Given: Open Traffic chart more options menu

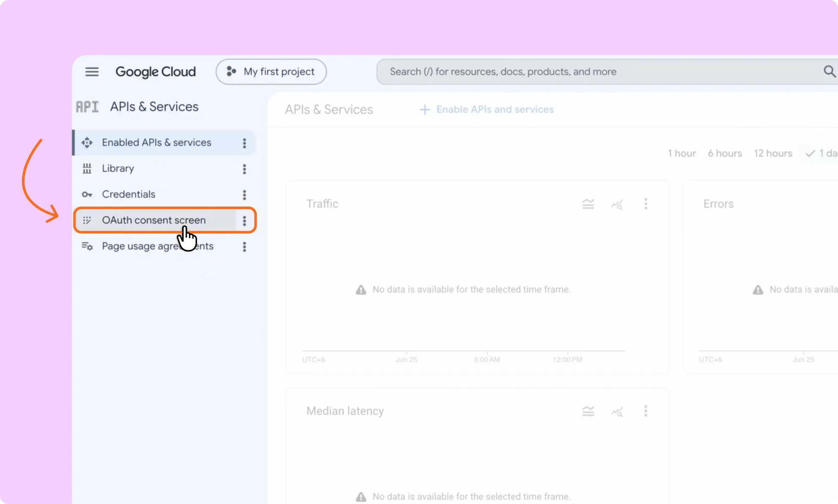Looking at the screenshot, I should tap(646, 203).
